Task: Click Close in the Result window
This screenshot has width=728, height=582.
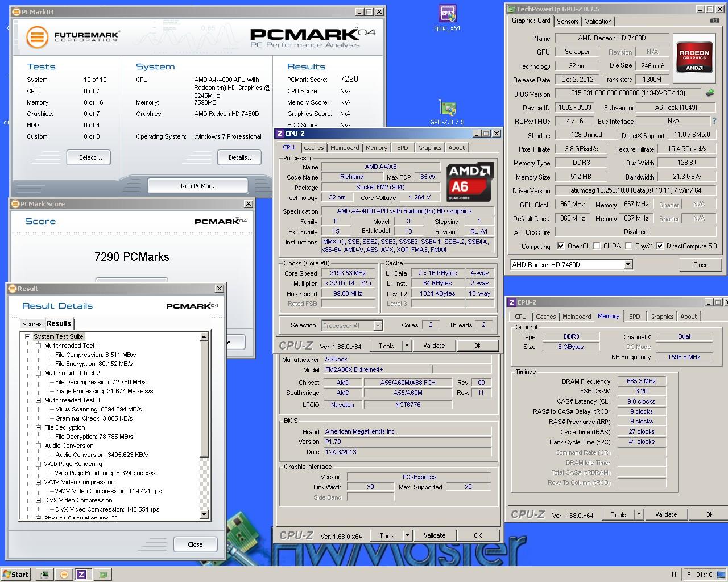Action: (195, 544)
